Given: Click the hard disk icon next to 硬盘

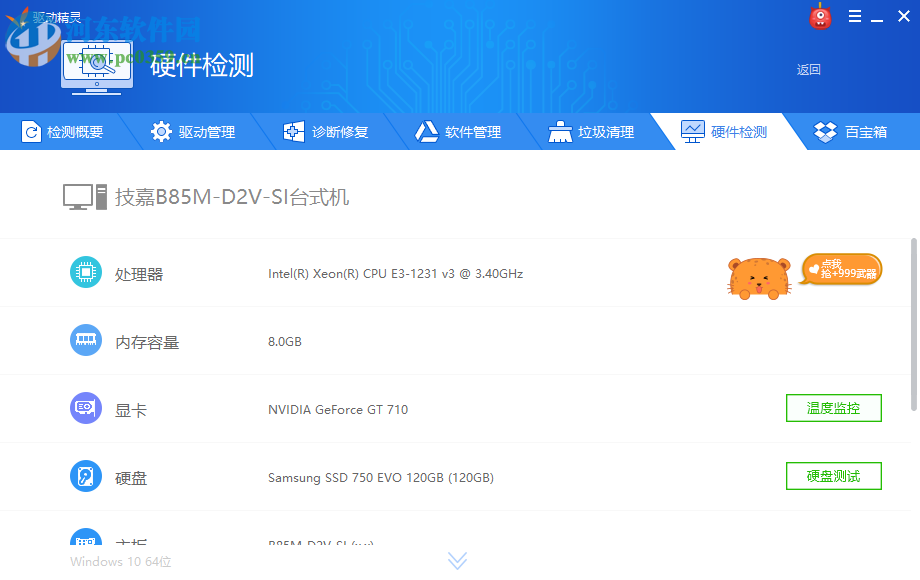Looking at the screenshot, I should 86,476.
